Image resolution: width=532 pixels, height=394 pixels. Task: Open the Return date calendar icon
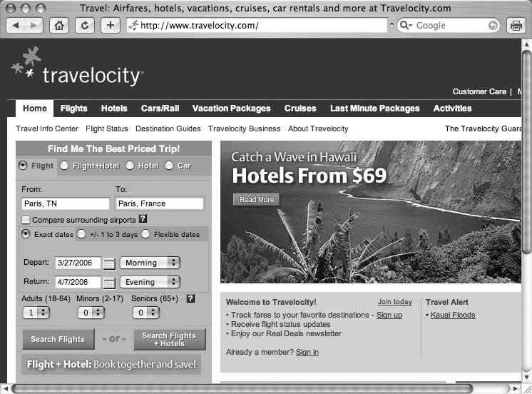pyautogui.click(x=109, y=283)
